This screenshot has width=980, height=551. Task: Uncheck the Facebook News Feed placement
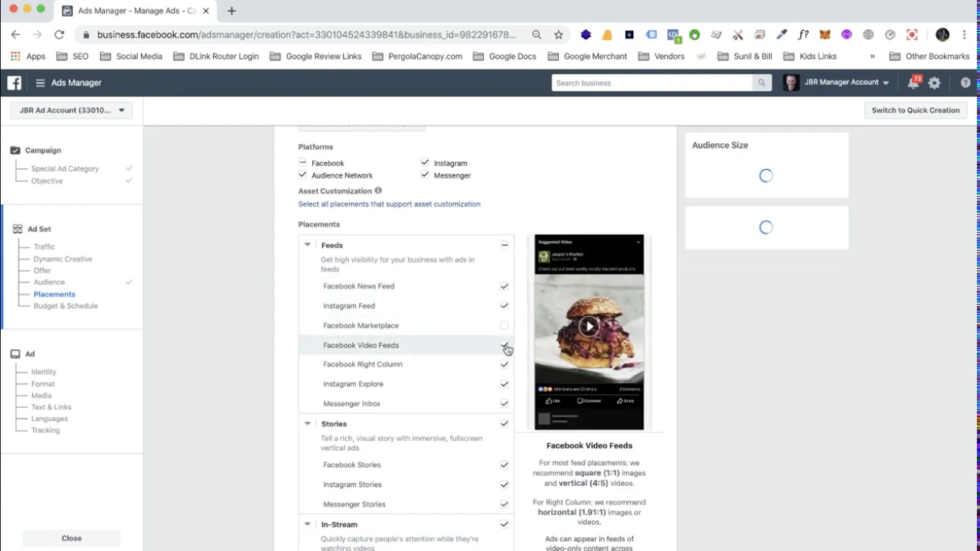(x=504, y=286)
